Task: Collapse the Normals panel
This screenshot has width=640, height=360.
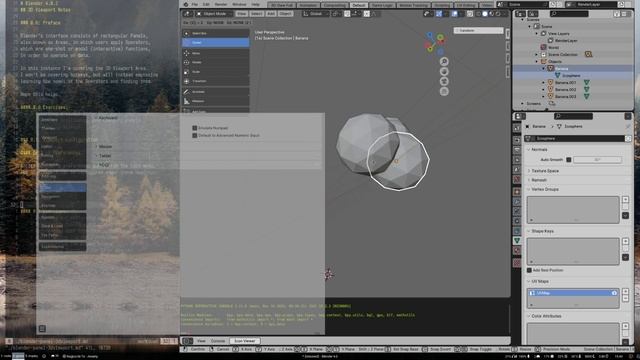Action: [x=538, y=149]
